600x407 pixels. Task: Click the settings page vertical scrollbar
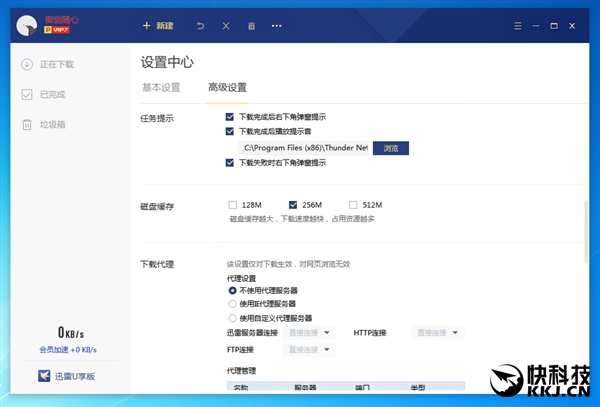(586, 231)
